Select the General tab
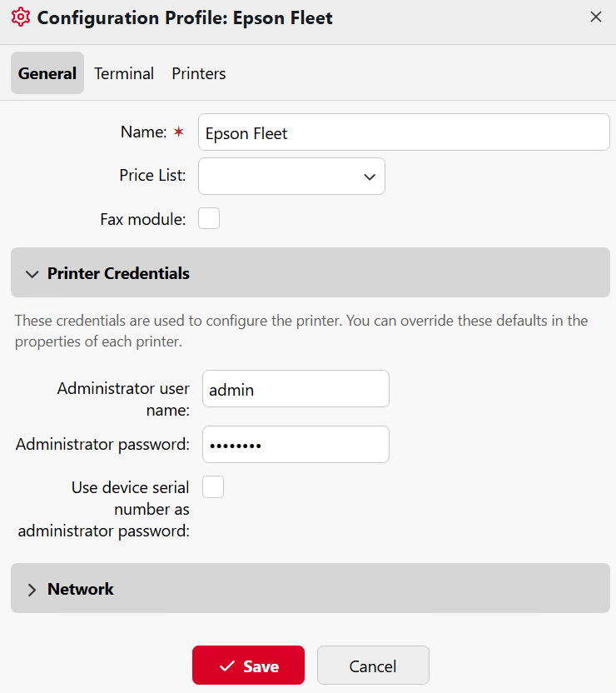Image resolution: width=616 pixels, height=693 pixels. [x=47, y=73]
